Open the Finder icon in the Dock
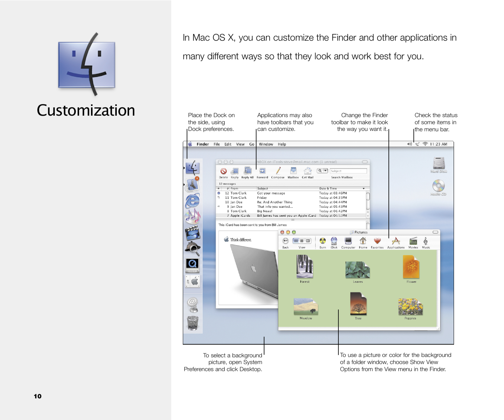 pyautogui.click(x=192, y=168)
